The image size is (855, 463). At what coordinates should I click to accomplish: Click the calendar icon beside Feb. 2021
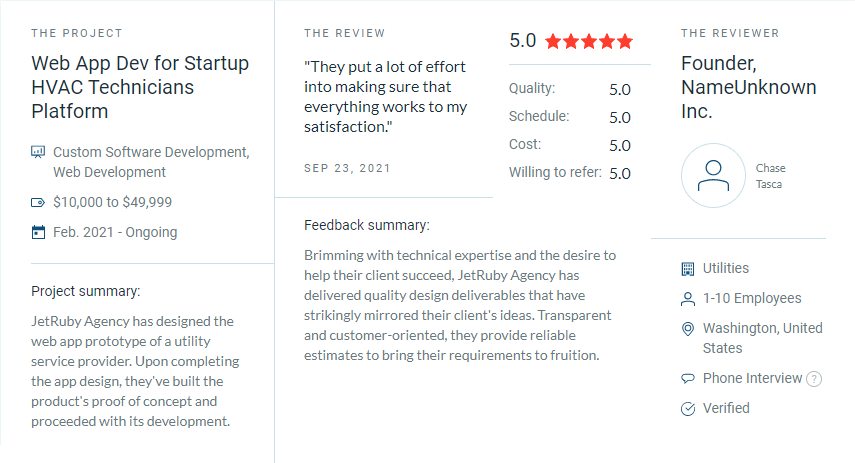39,232
